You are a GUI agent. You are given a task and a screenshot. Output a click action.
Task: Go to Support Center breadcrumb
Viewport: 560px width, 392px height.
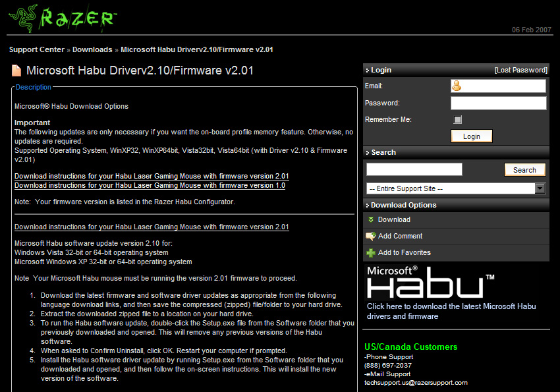pos(37,49)
